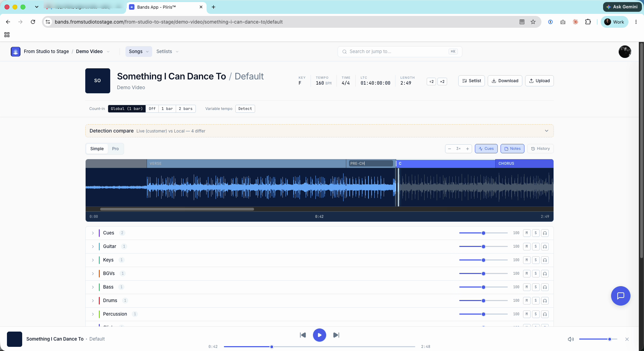Screen dimensions: 644x351
Task: Monitor Cues track with headphones icon
Action: click(545, 233)
